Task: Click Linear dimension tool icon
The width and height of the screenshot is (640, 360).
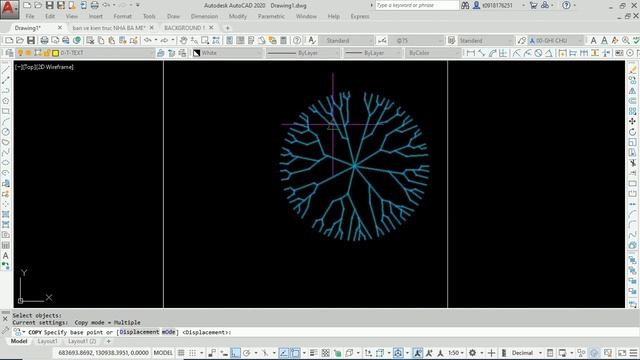Action: pyautogui.click(x=471, y=53)
